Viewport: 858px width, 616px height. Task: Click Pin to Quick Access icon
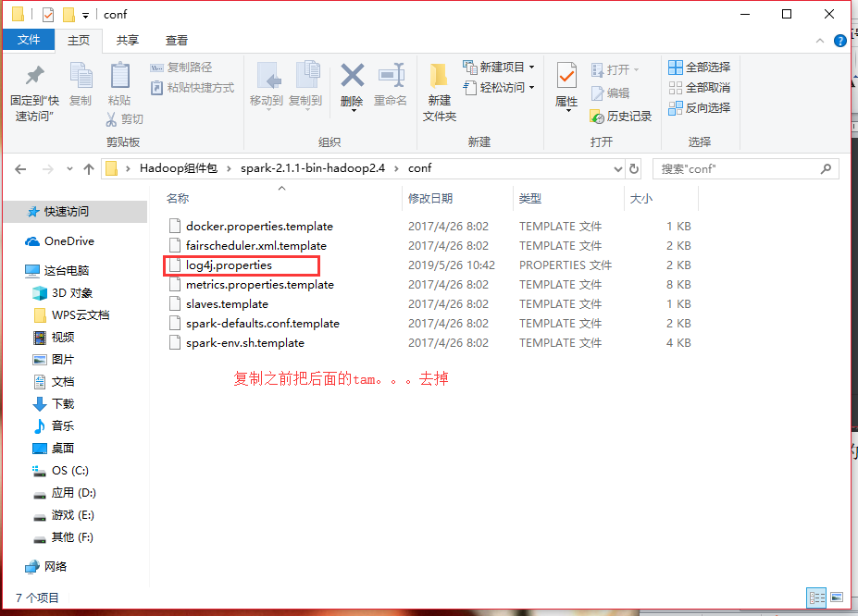[x=34, y=79]
